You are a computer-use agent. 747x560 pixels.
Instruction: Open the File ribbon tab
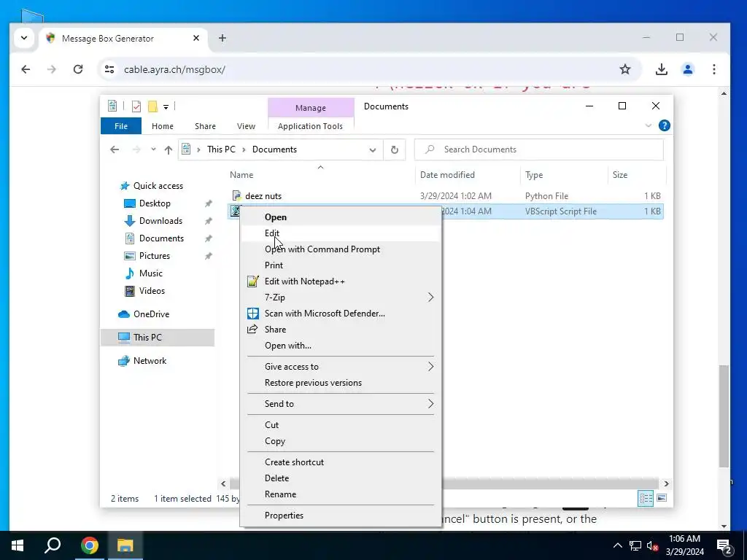pyautogui.click(x=121, y=126)
